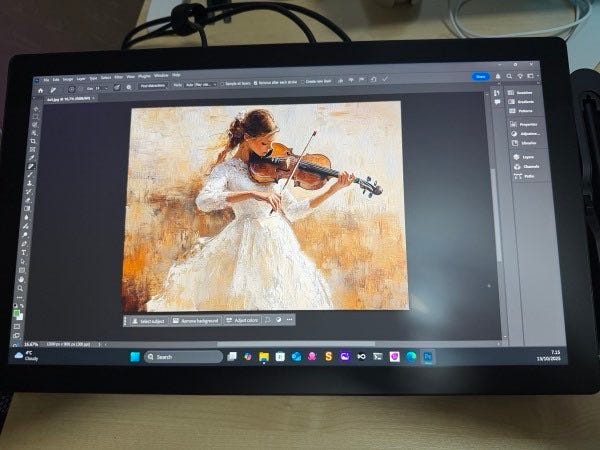Select the Path Selection tool
This screenshot has width=600, height=450.
tap(22, 261)
